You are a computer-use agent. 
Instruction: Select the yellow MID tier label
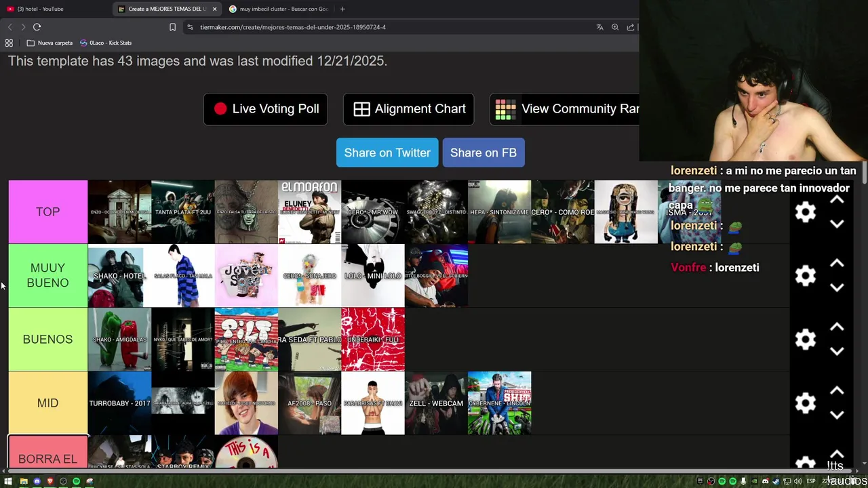[48, 403]
